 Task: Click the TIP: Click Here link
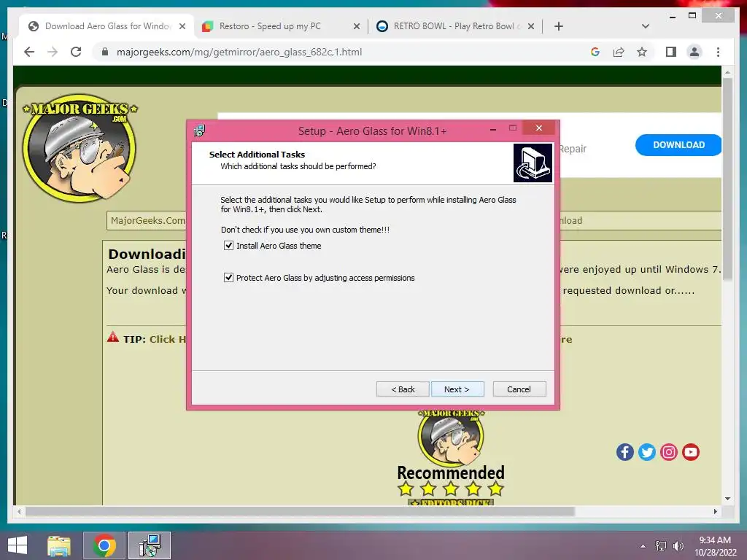coord(168,339)
